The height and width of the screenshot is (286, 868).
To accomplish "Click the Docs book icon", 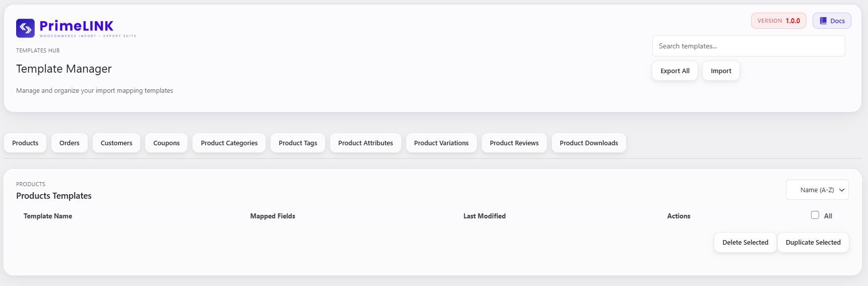I will (823, 21).
